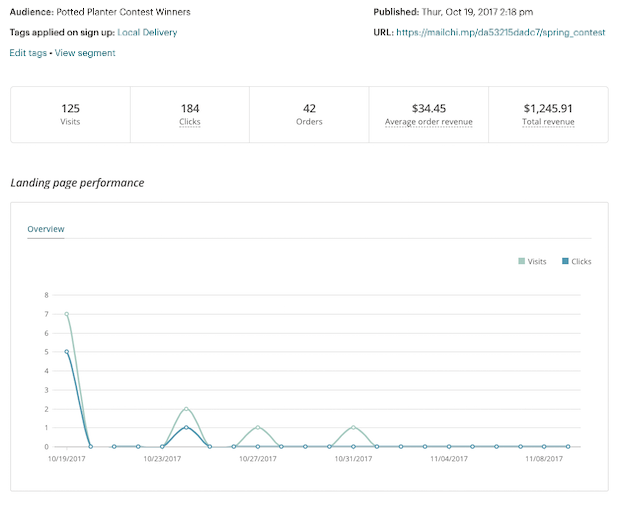Click the Edit tags link

pyautogui.click(x=29, y=53)
